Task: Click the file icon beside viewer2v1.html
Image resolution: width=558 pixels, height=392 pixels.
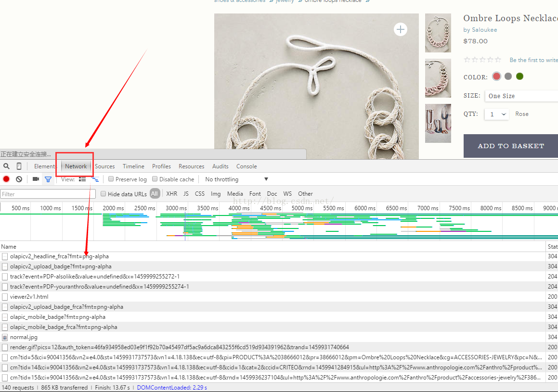Action: coord(5,297)
